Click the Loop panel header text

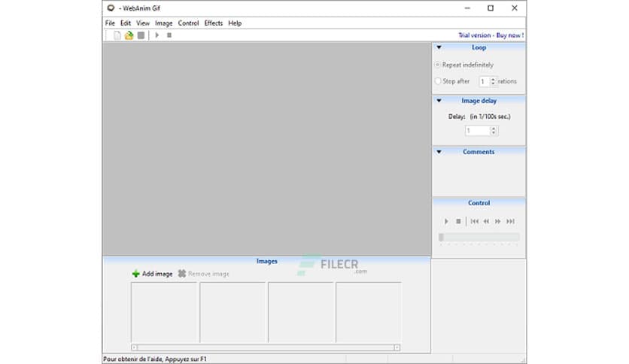(x=479, y=47)
